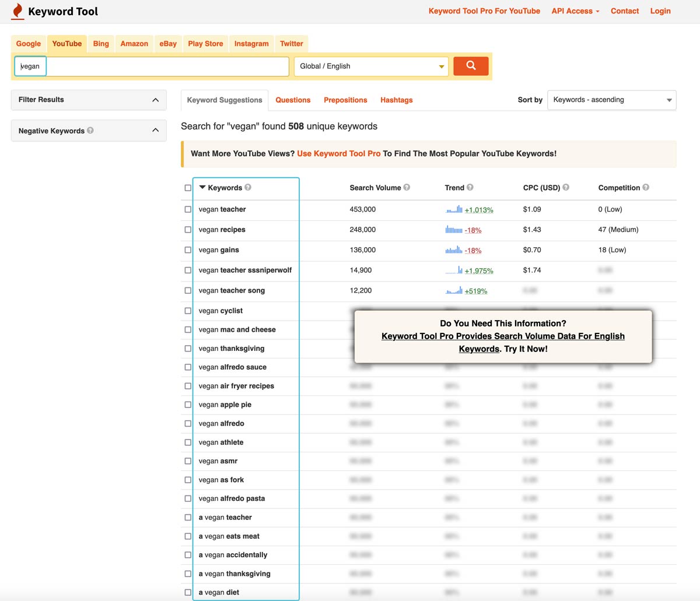Select the vegan teacher song checkbox
The height and width of the screenshot is (601, 700).
point(188,290)
